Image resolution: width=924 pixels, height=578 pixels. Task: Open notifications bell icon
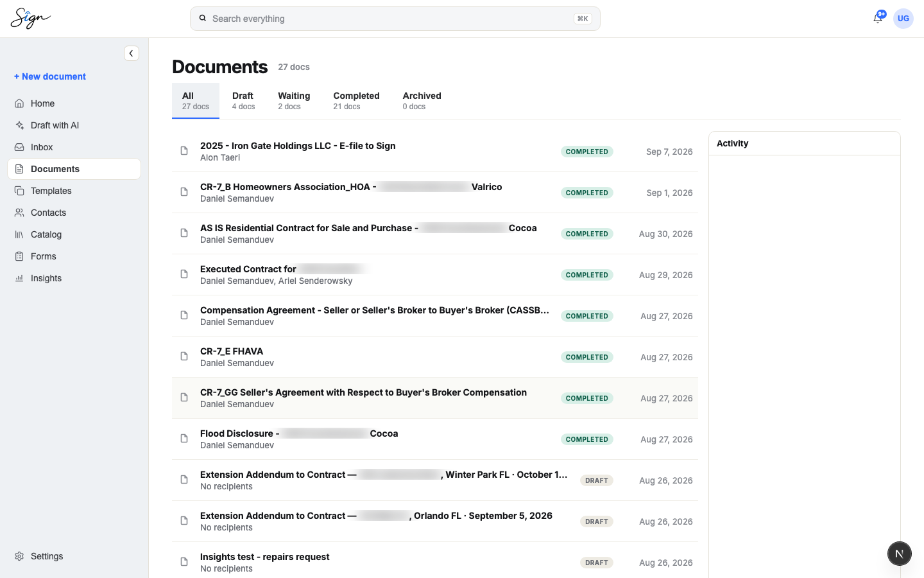coord(878,19)
